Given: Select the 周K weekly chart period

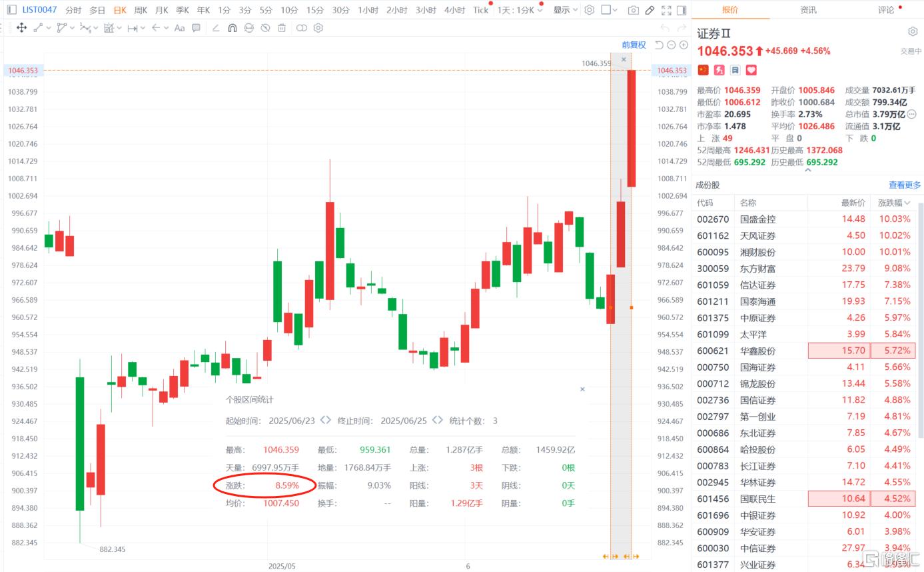Looking at the screenshot, I should 141,10.
